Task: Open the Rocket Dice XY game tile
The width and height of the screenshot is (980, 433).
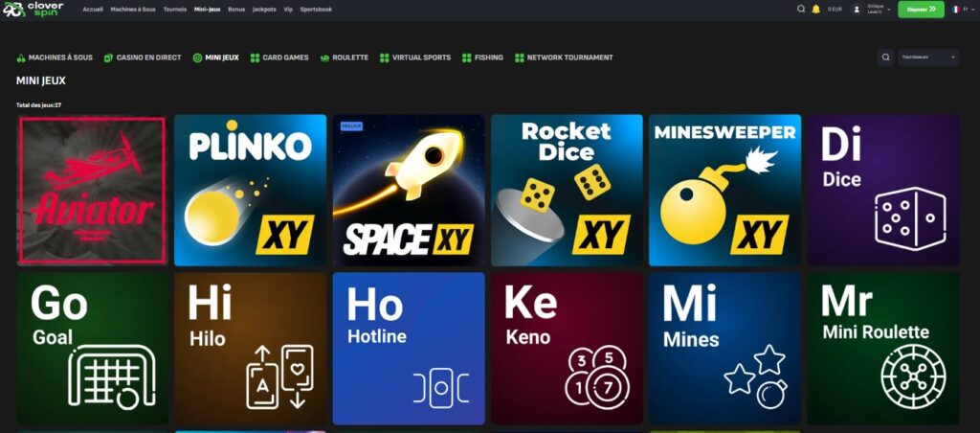Action: click(x=567, y=191)
